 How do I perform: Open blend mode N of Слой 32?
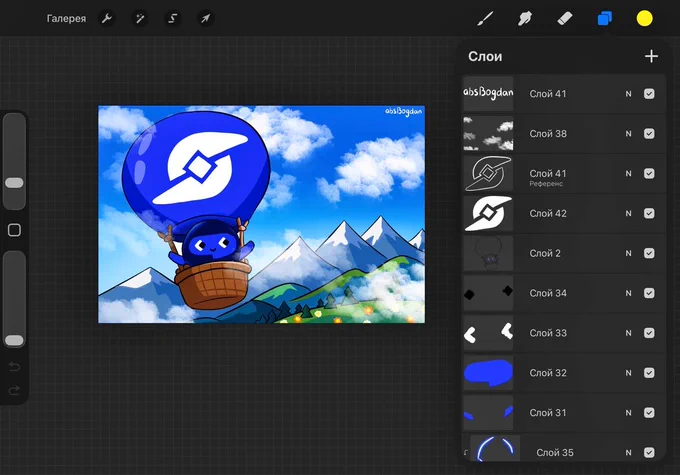coord(628,373)
